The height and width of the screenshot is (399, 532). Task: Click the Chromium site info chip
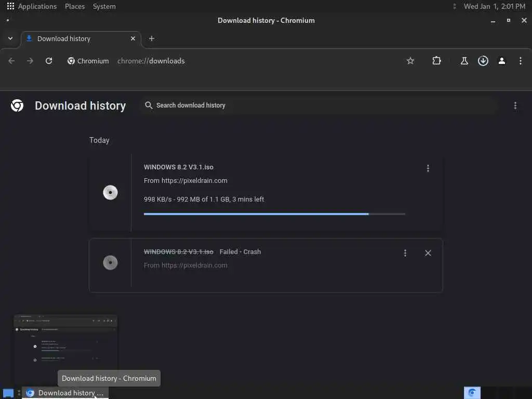[x=88, y=61]
